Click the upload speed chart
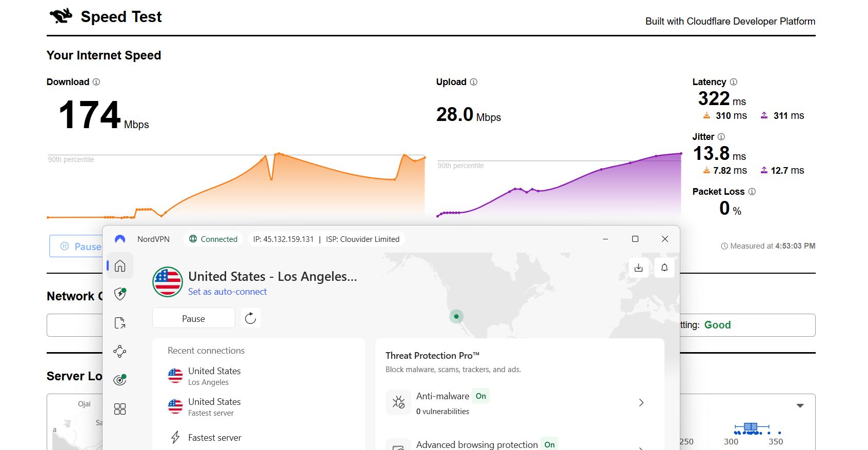Screen dimensions: 868x450 click(x=559, y=185)
